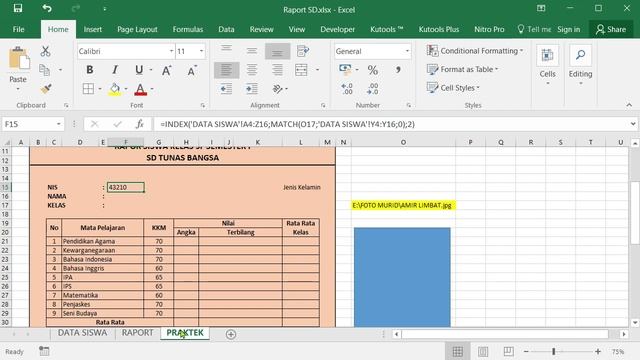Screen dimensions: 640x360
Task: Wrap text in the cell
Action: pos(302,51)
